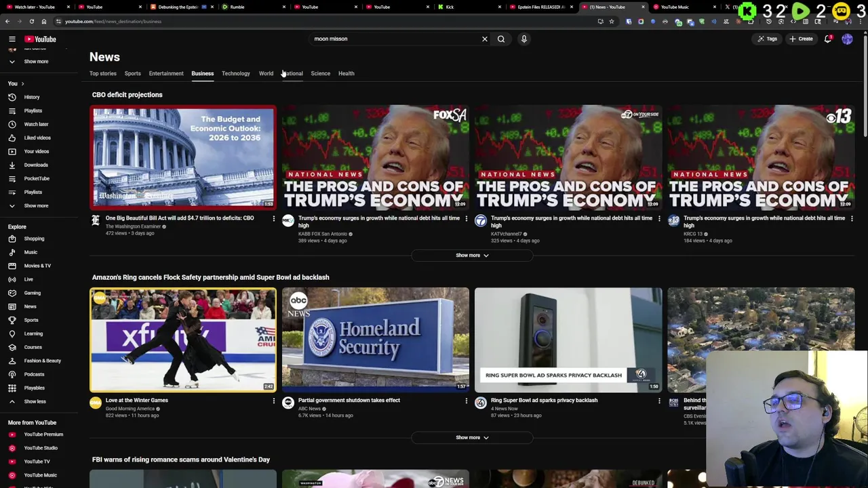
Task: Click the Create button
Action: pyautogui.click(x=801, y=39)
